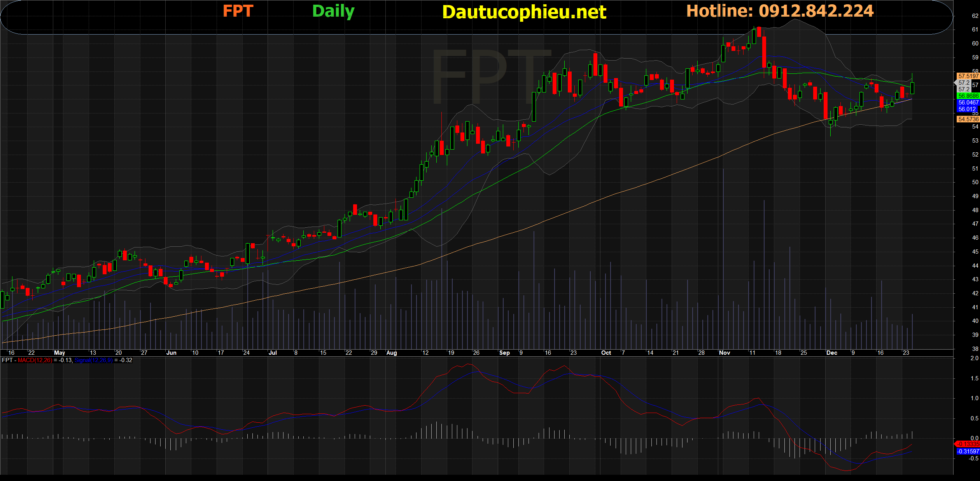Click the orange FPT ticker title

[x=238, y=11]
